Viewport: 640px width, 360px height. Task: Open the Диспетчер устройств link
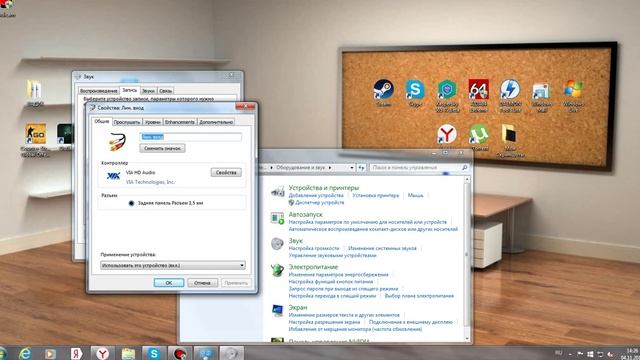coord(320,202)
